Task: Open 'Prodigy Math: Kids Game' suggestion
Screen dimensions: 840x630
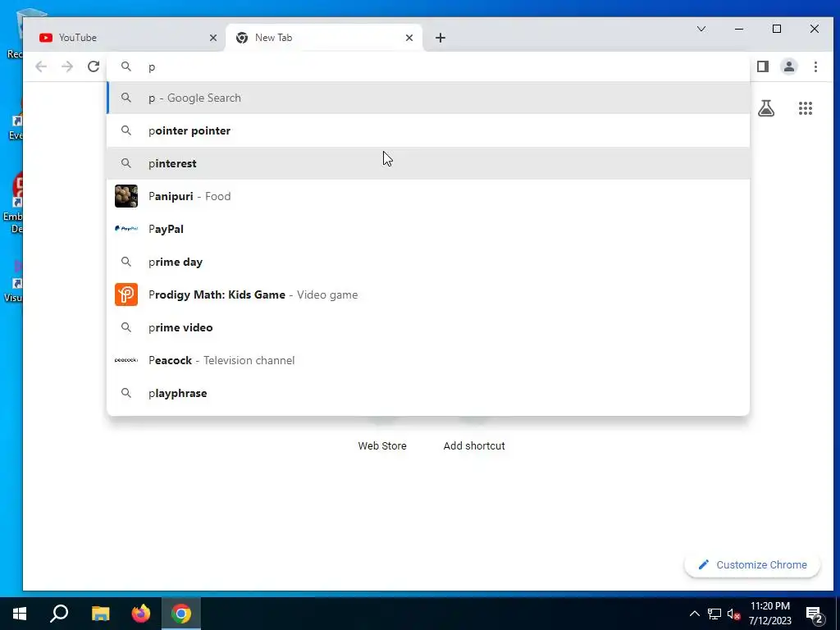Action: click(428, 294)
